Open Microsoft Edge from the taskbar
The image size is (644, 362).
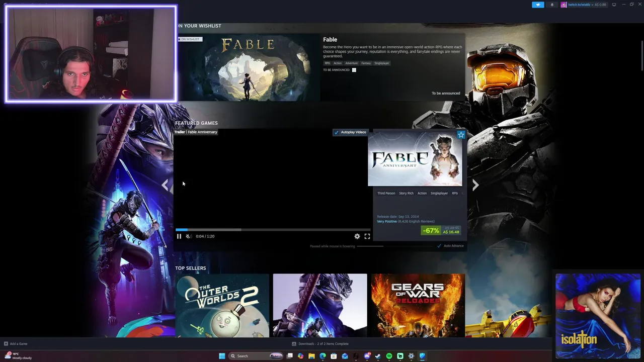(323, 356)
